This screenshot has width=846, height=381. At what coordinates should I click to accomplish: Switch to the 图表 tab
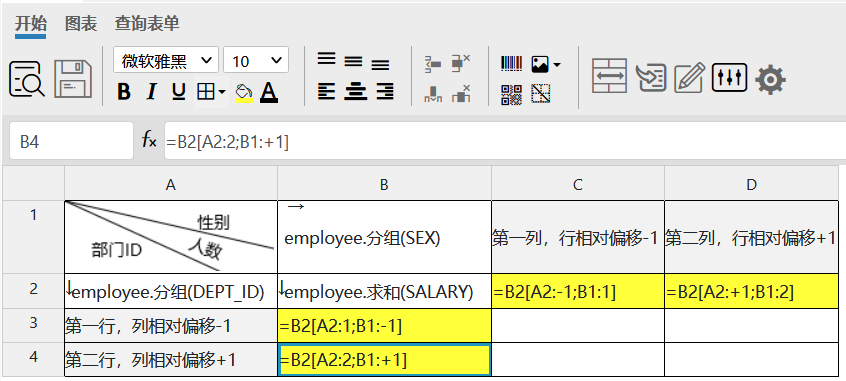[81, 24]
